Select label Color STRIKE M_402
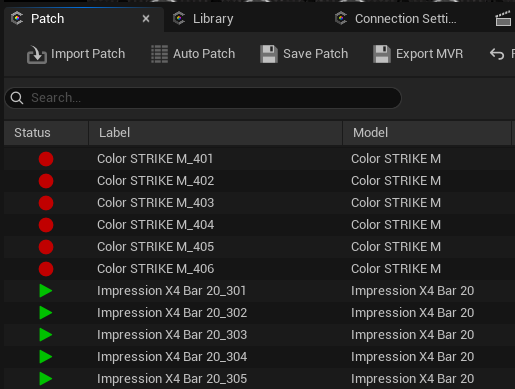The width and height of the screenshot is (515, 389). 156,181
